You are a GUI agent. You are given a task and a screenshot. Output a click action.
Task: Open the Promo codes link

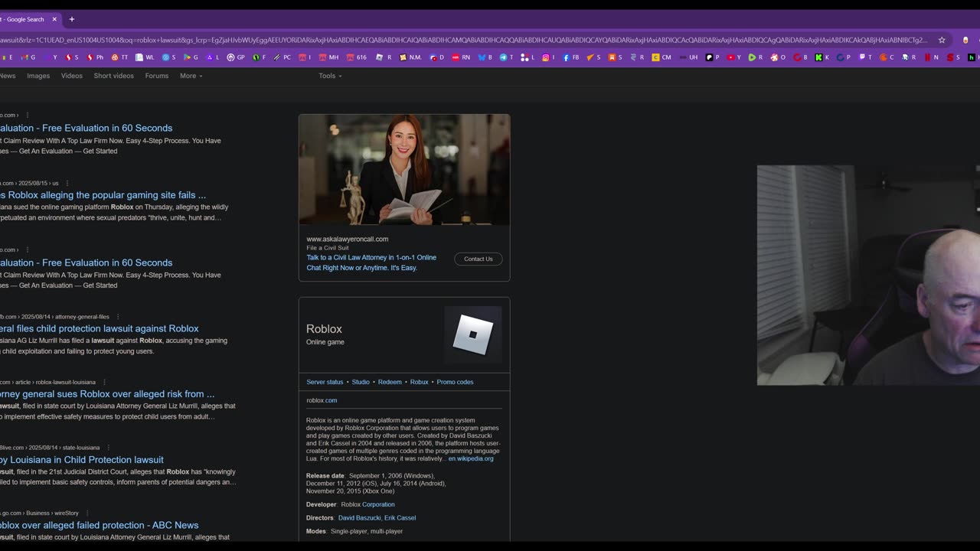[x=455, y=382]
